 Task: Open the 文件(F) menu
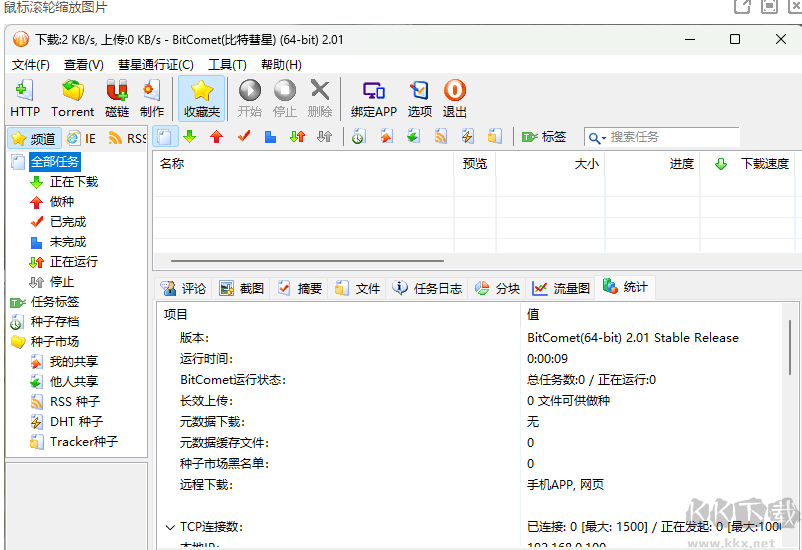click(31, 65)
